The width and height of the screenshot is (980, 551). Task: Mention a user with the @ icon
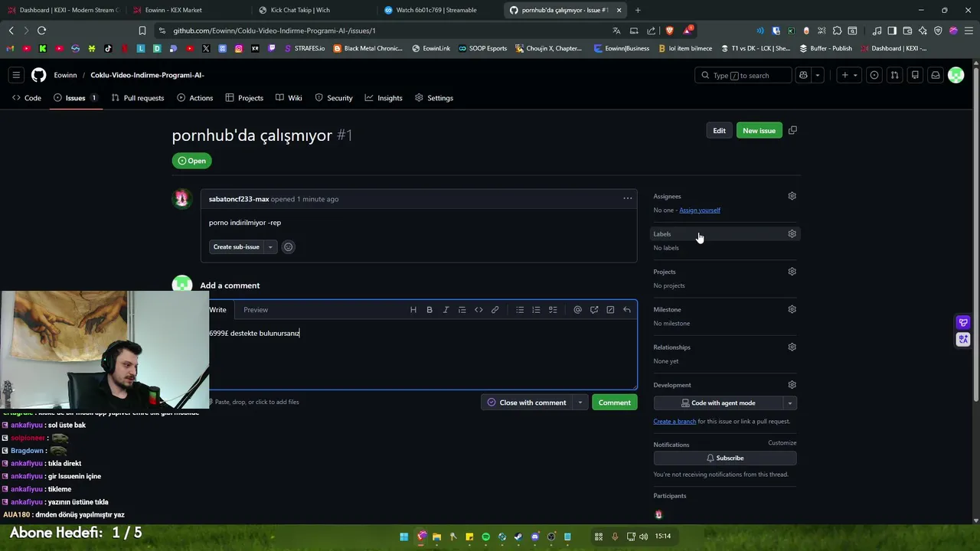tap(577, 310)
